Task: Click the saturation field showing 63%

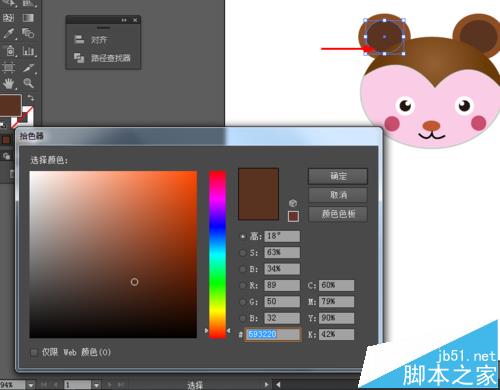Action: tap(282, 253)
